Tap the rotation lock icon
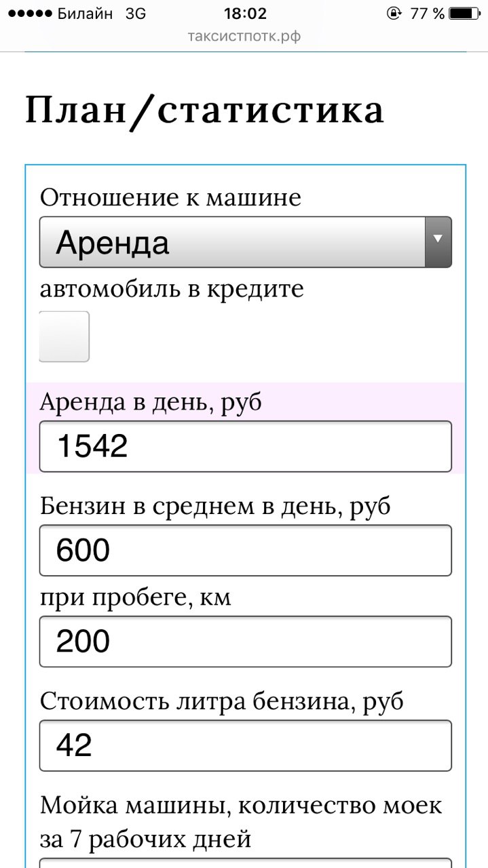Image resolution: width=488 pixels, height=868 pixels. 393,14
